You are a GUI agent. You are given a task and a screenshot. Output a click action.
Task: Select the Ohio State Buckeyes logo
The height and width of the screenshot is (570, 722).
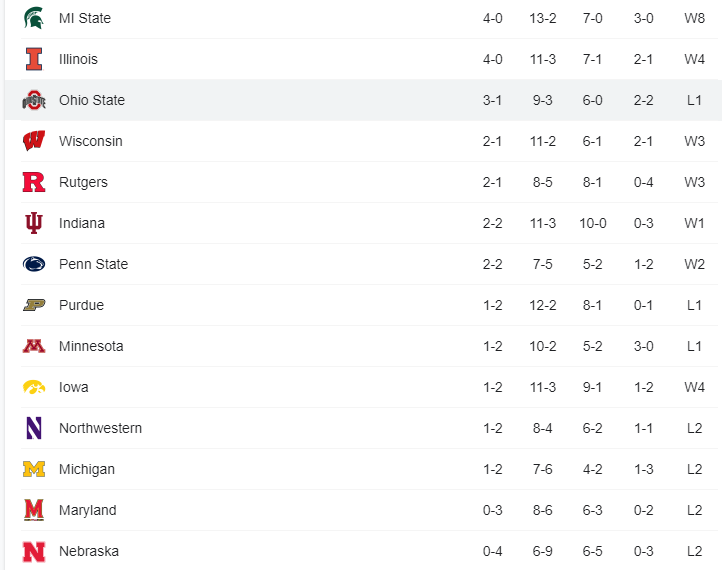(x=34, y=100)
